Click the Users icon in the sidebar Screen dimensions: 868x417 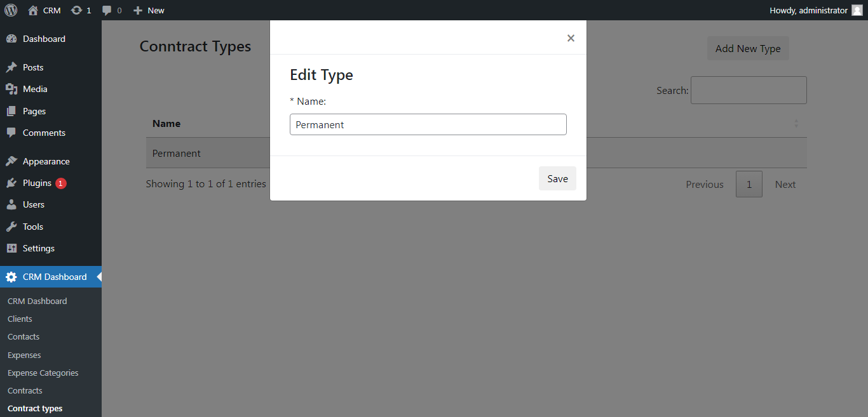click(13, 204)
